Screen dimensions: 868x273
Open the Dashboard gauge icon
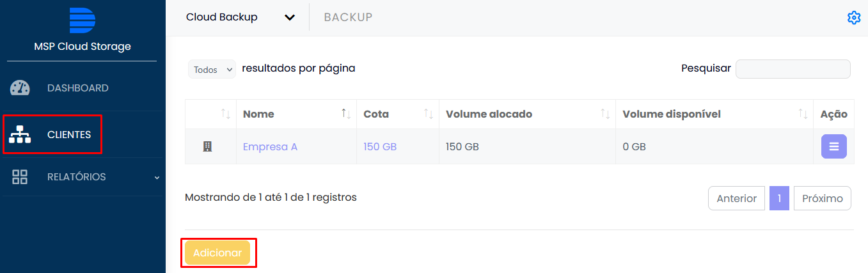point(20,88)
